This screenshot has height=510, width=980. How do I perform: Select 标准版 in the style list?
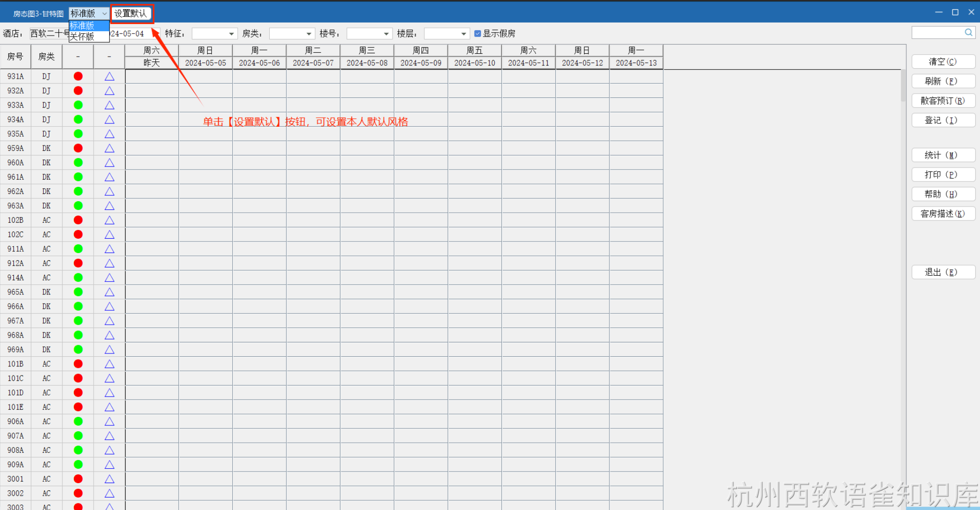89,26
